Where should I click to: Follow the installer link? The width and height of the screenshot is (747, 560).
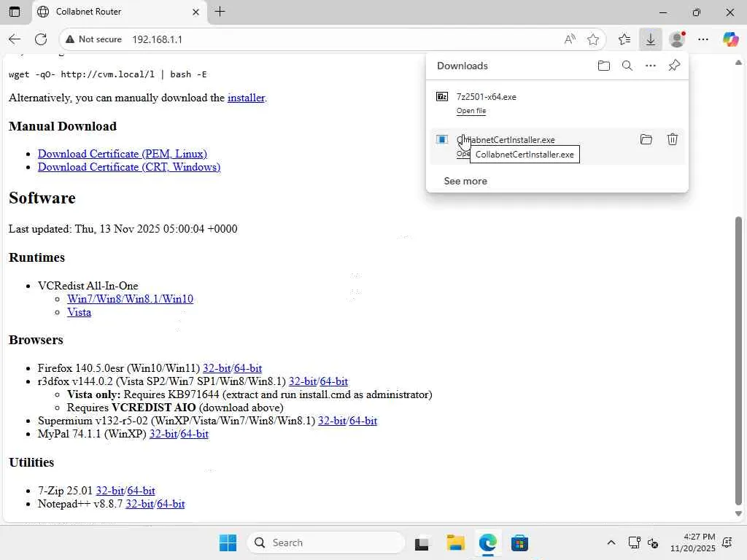(246, 98)
